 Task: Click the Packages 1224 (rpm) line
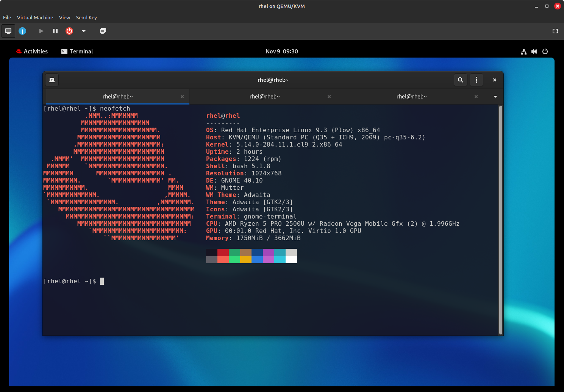(x=244, y=159)
